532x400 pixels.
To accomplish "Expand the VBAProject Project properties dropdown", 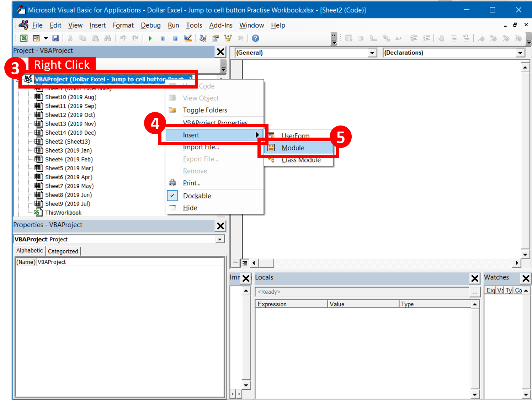I will pyautogui.click(x=220, y=239).
